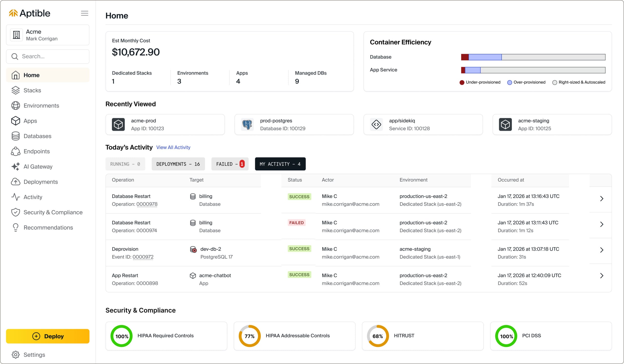Click the AI Gateway sparkle icon
The height and width of the screenshot is (364, 624).
pyautogui.click(x=15, y=167)
